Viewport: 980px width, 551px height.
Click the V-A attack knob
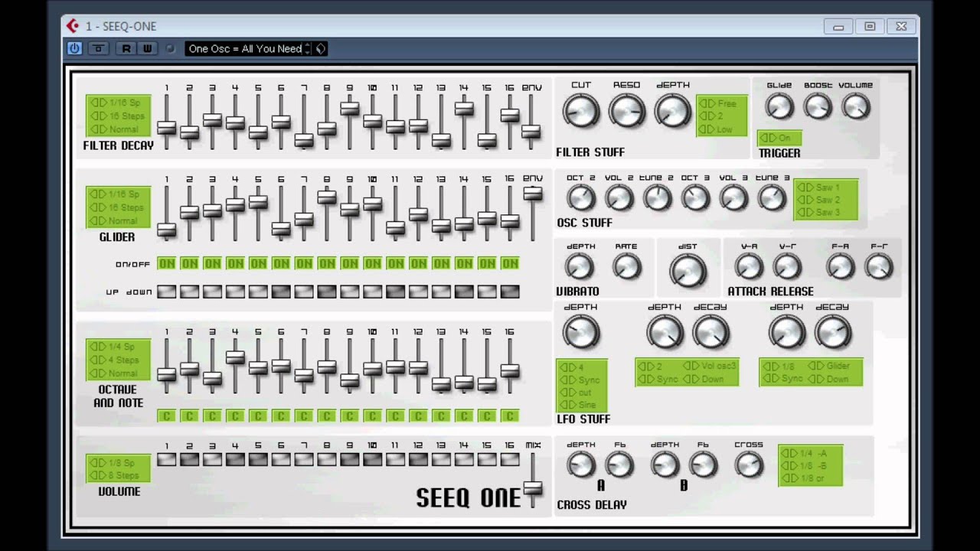pyautogui.click(x=749, y=266)
